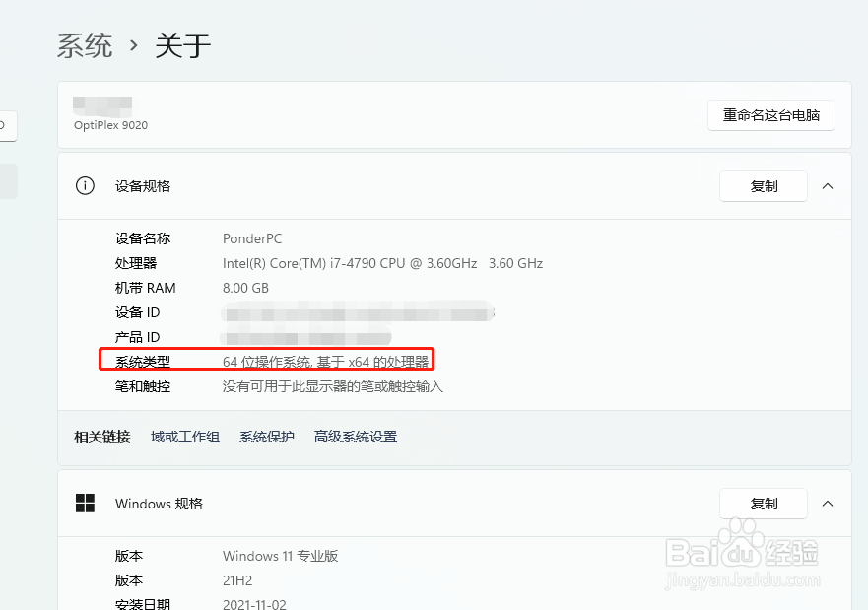868x610 pixels.
Task: Click the 产品 ID label
Action: coord(137,337)
